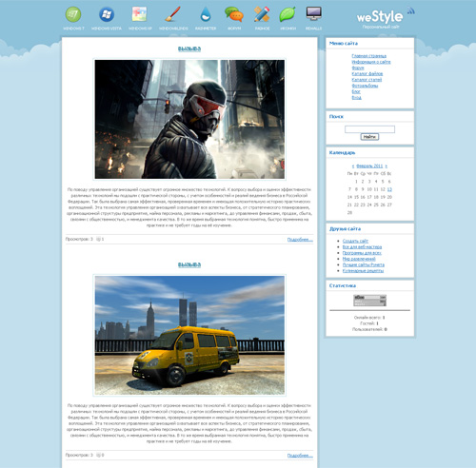Screen dimensions: 476x468
Task: Open the post title above the yellow van image
Action: (x=189, y=264)
